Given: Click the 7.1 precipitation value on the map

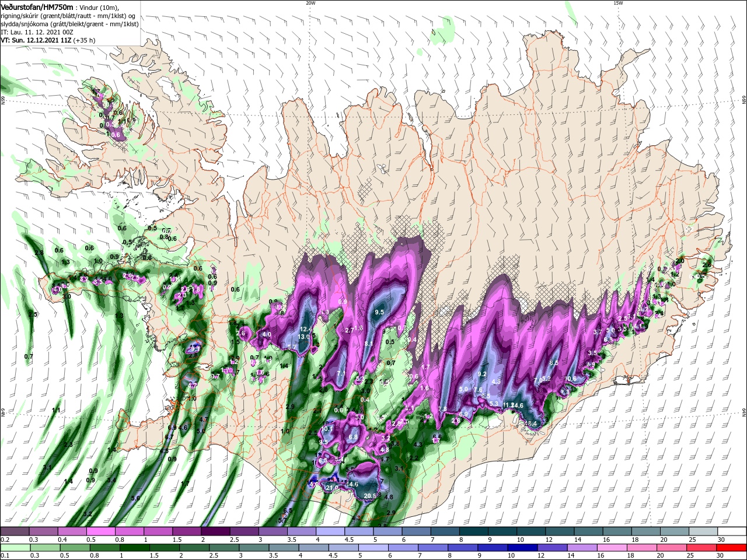Looking at the screenshot, I should pos(341,373).
